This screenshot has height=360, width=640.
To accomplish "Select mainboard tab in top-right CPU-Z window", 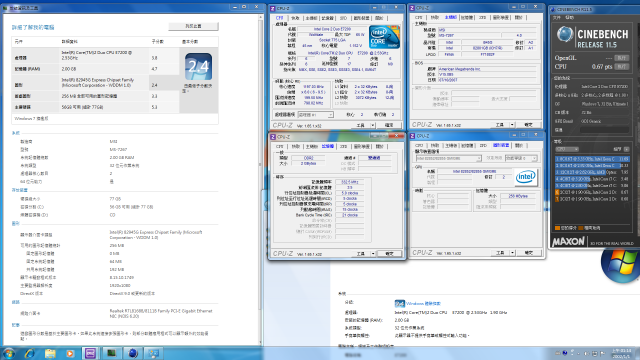I will pos(451,18).
